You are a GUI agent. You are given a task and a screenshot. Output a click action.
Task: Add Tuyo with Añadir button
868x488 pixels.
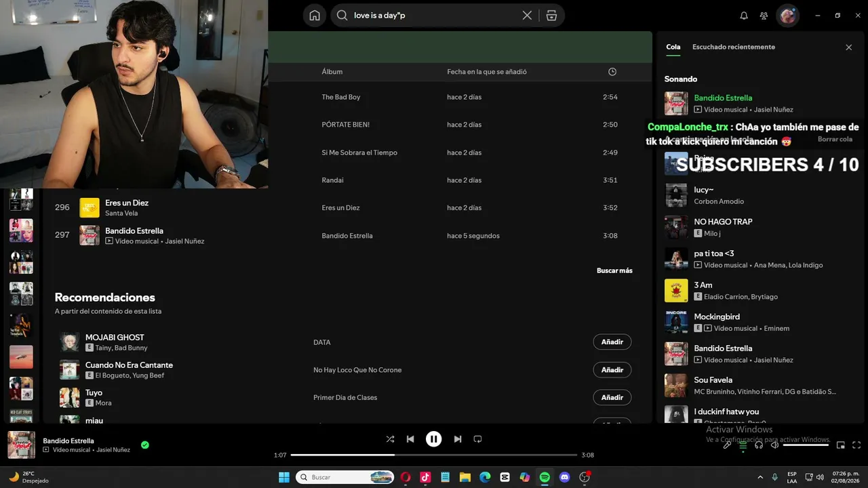point(612,397)
